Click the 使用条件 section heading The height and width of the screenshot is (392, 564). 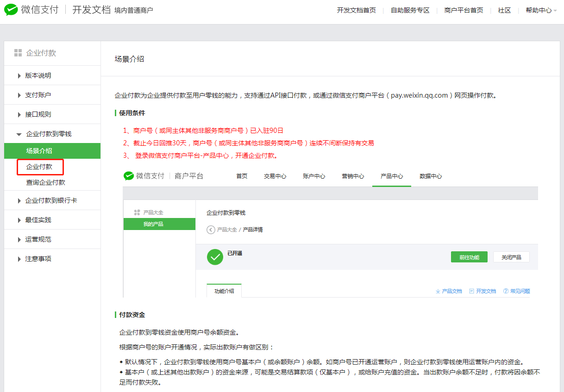pos(132,113)
